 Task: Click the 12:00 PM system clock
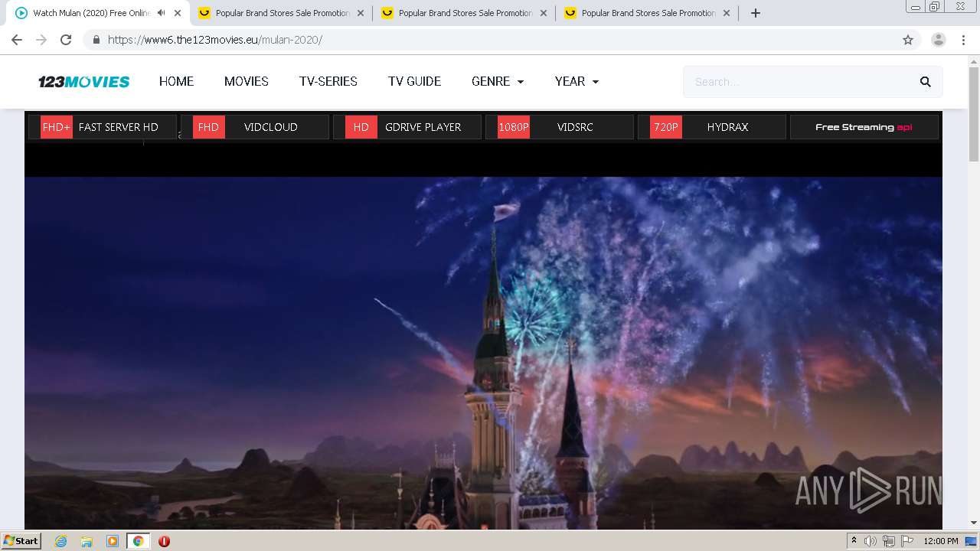point(941,541)
